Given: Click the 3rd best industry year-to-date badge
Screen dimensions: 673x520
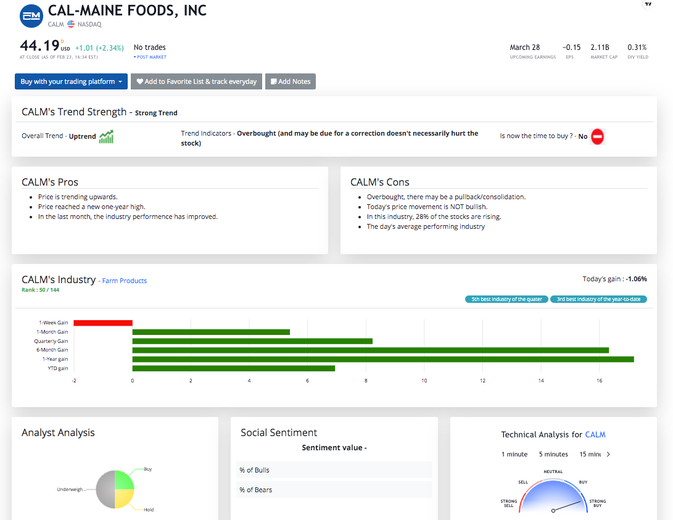Looking at the screenshot, I should coord(599,299).
